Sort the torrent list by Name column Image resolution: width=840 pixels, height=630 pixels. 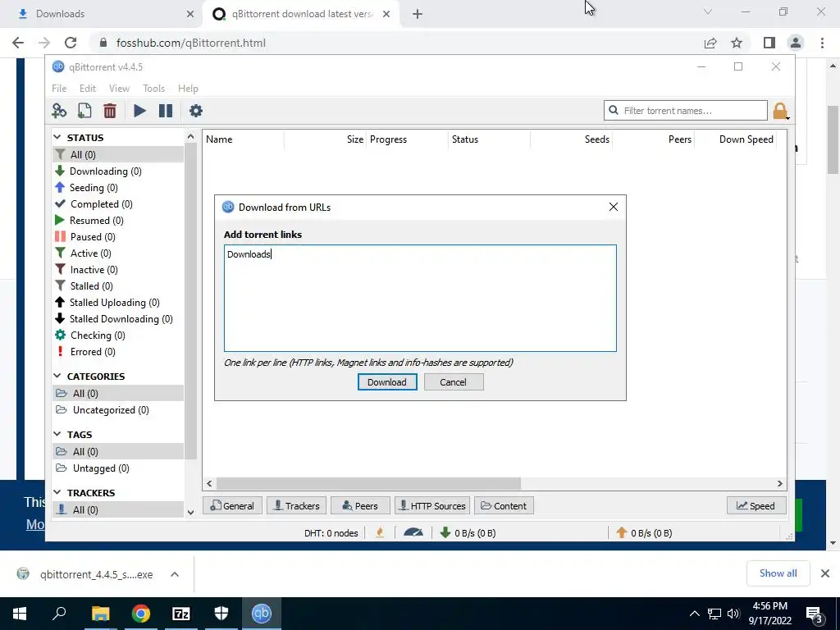pyautogui.click(x=219, y=139)
